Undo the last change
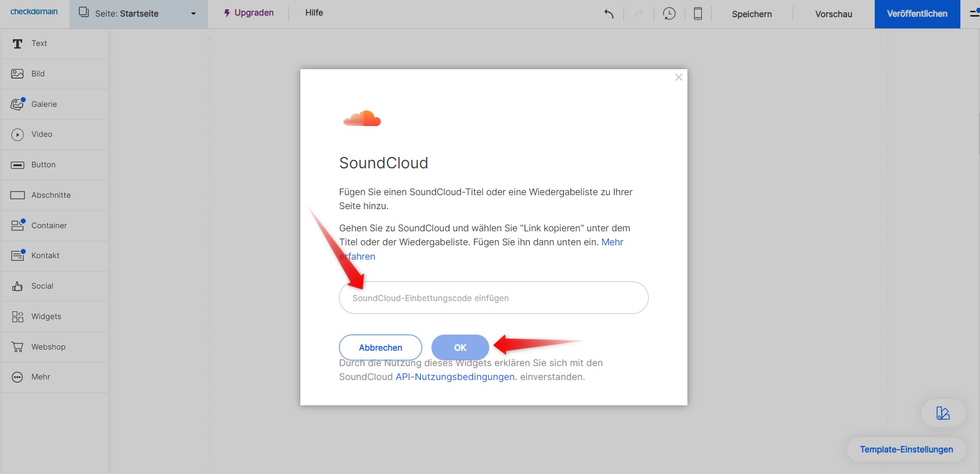980x474 pixels. (x=608, y=14)
